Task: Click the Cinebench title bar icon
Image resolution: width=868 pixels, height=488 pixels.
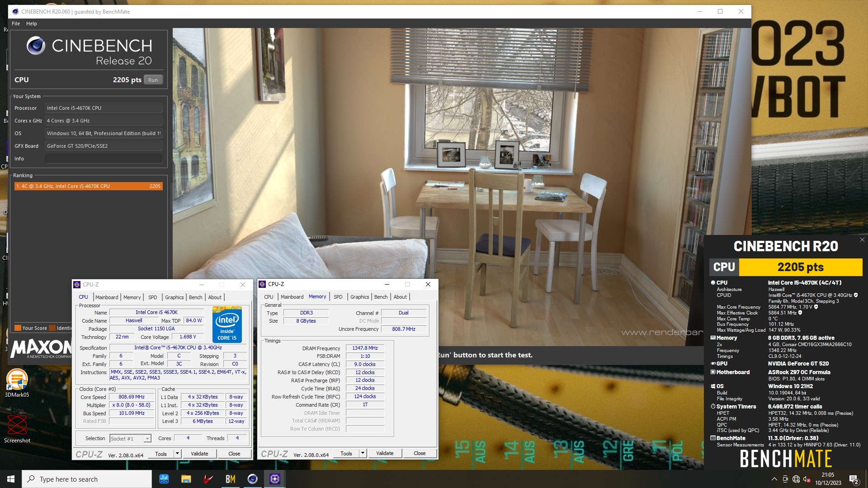Action: pyautogui.click(x=15, y=12)
